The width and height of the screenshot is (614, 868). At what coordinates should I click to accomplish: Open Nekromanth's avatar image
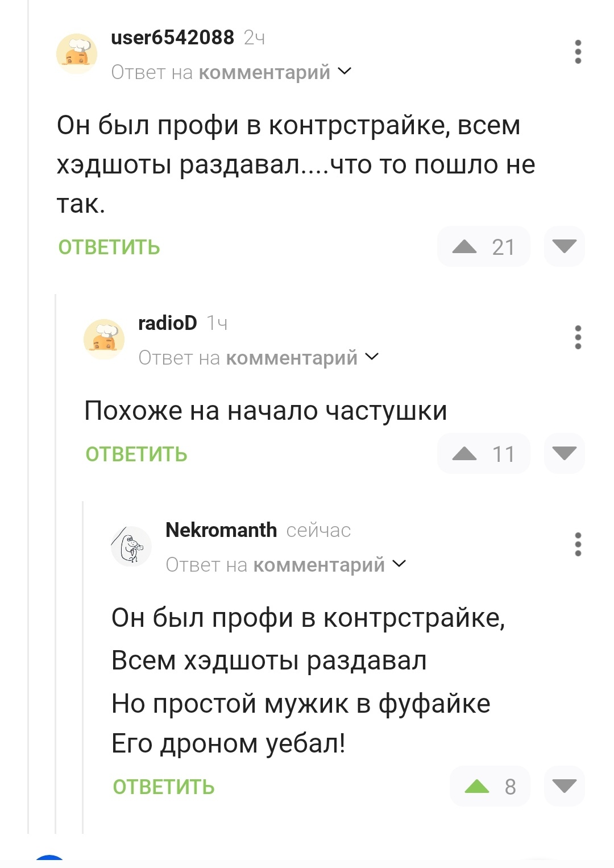point(131,547)
